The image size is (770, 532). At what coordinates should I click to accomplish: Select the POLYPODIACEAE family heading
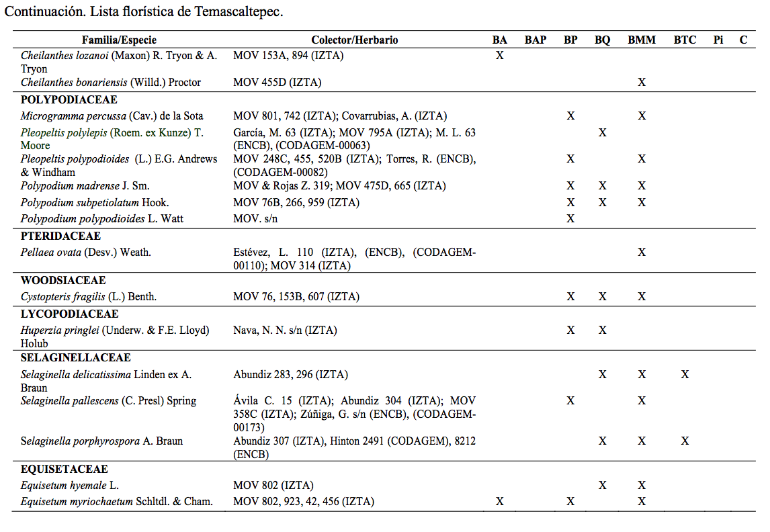69,100
